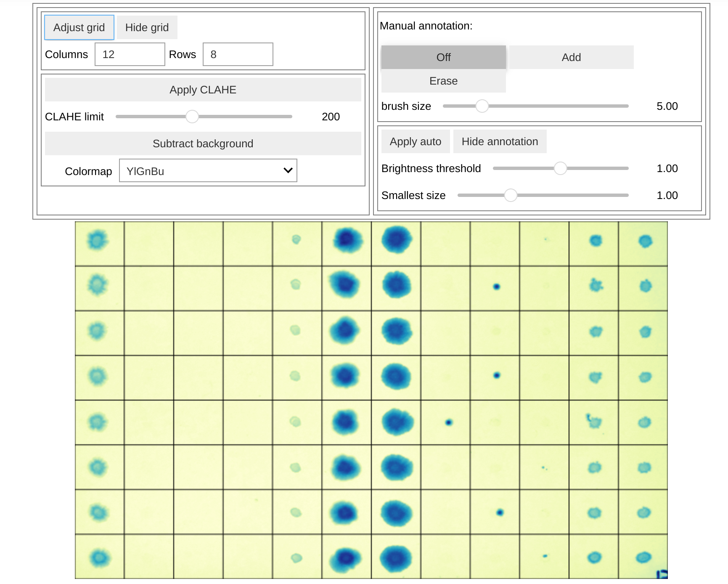Set manual annotation to Off

[443, 57]
